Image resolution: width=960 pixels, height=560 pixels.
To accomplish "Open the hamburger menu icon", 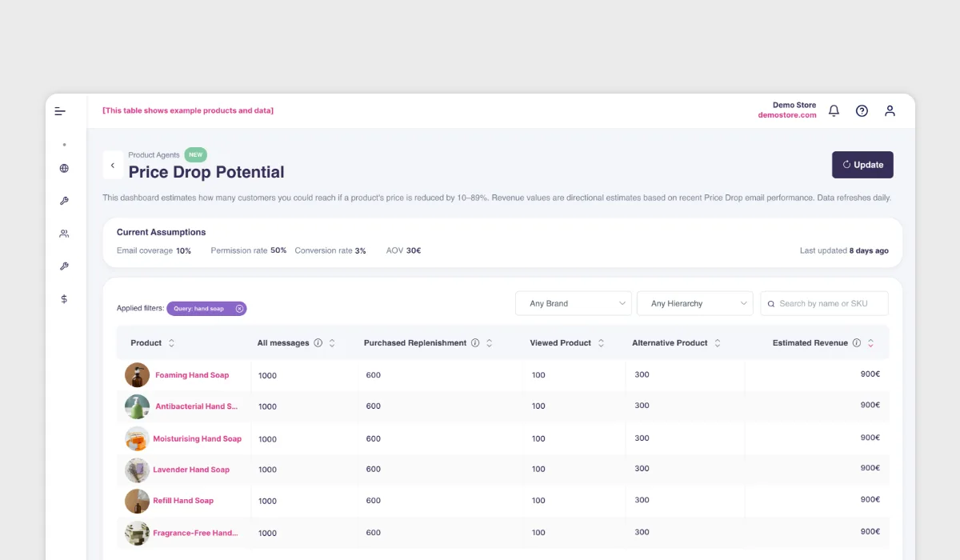I will (60, 111).
